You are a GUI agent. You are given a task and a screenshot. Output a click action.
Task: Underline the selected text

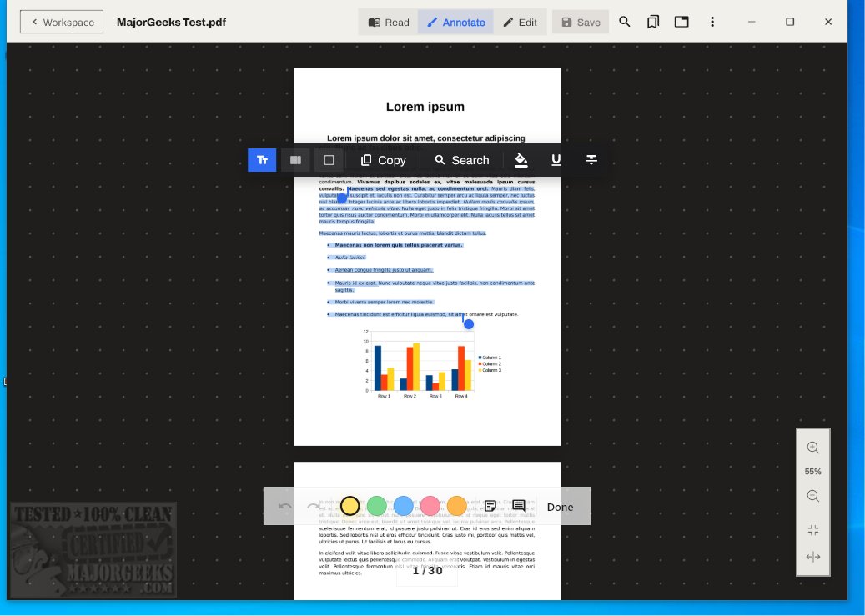tap(556, 160)
